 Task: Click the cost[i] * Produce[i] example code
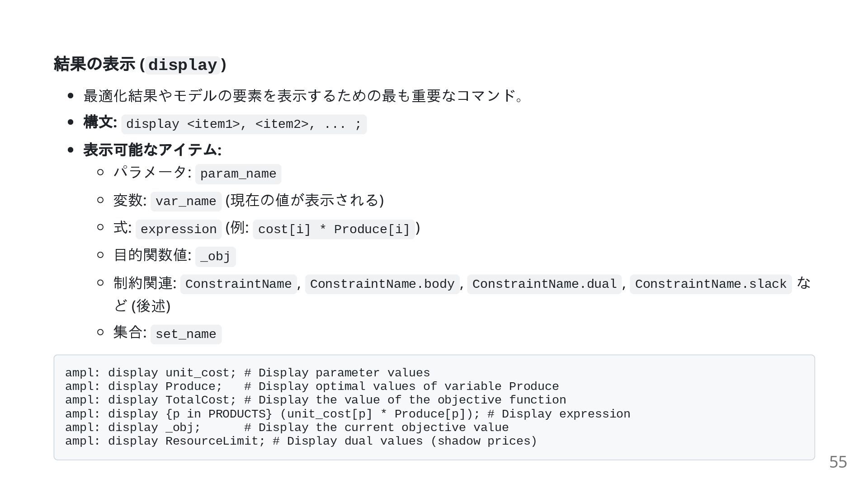[334, 230]
